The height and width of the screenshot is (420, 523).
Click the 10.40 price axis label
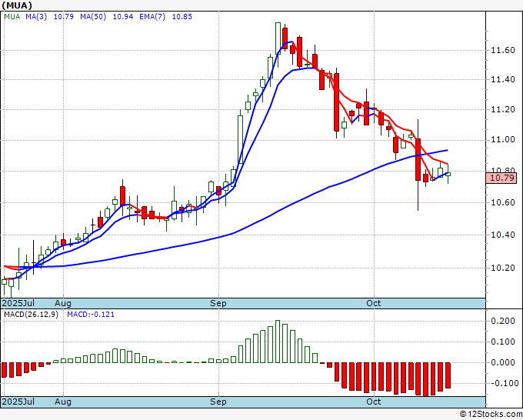503,235
